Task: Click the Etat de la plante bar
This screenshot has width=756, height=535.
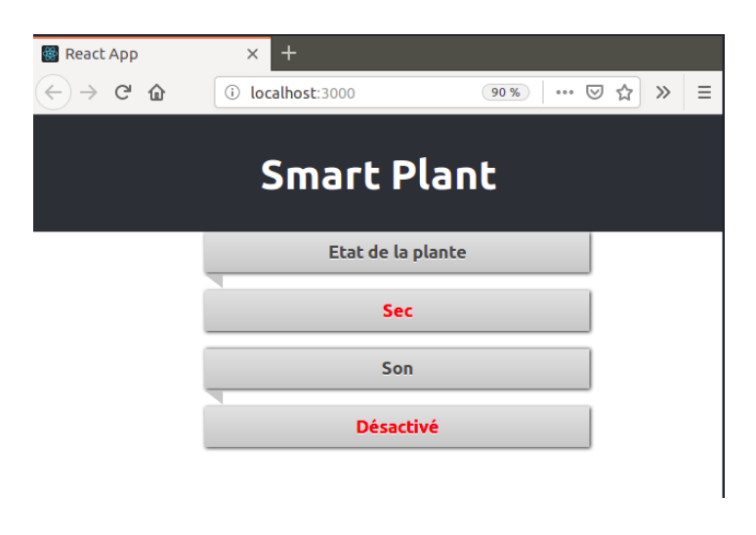Action: coord(397,252)
